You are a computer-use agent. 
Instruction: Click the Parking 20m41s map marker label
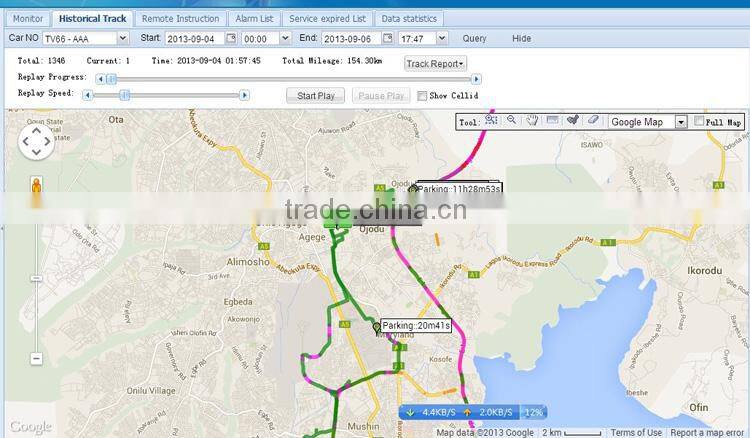click(416, 326)
